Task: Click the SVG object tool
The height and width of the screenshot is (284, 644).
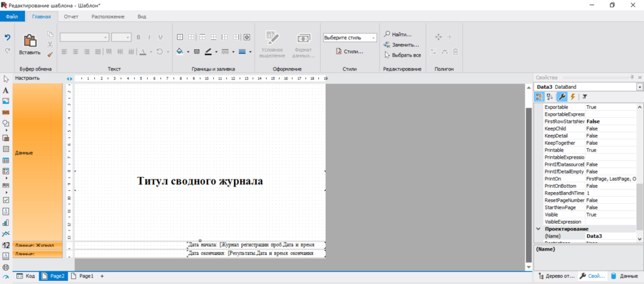Action: coord(6,112)
